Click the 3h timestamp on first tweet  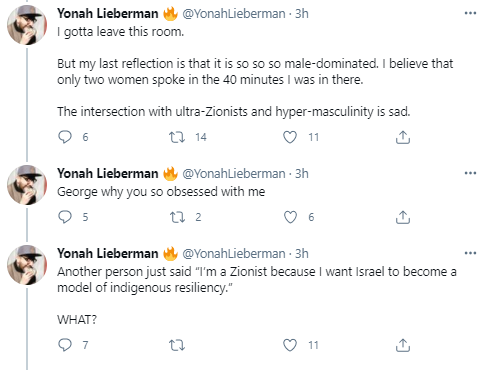tap(302, 14)
